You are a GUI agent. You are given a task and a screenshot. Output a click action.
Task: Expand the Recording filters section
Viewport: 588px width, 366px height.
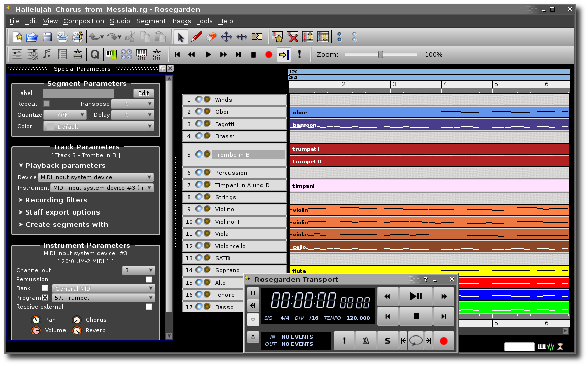click(56, 200)
